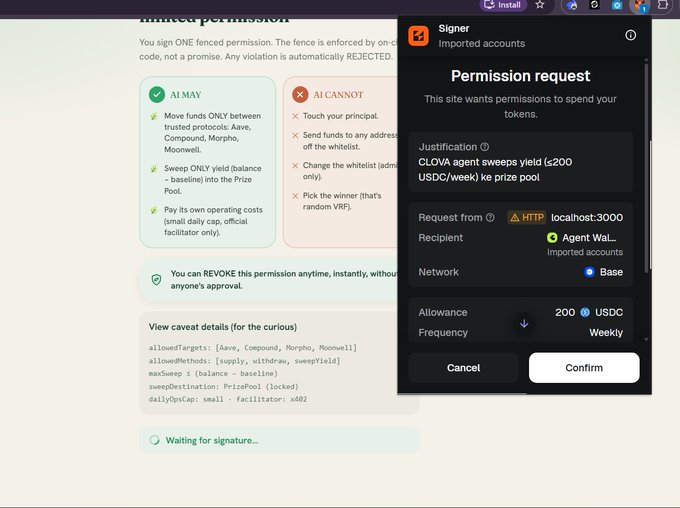Cancel the permission request
Image resolution: width=680 pixels, height=508 pixels.
pyautogui.click(x=463, y=367)
